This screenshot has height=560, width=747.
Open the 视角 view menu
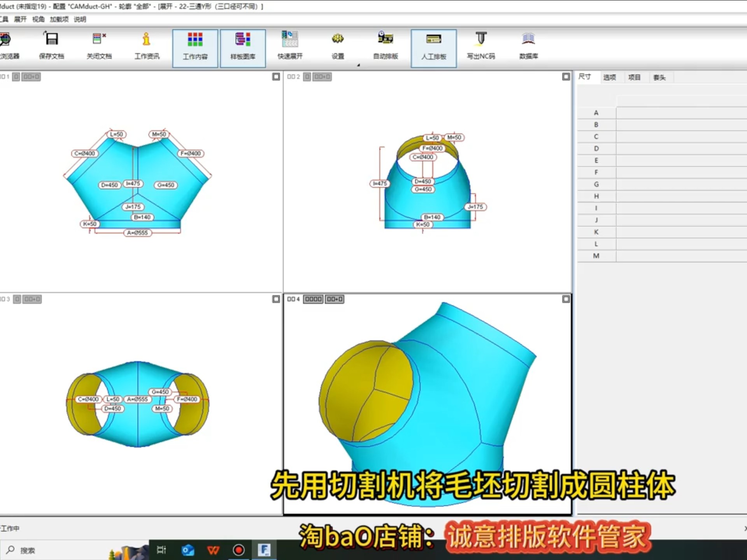click(38, 19)
